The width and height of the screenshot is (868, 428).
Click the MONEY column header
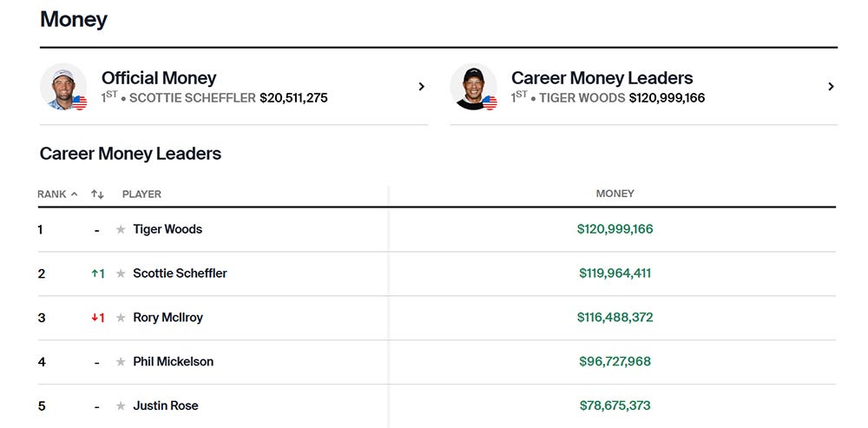tap(615, 194)
